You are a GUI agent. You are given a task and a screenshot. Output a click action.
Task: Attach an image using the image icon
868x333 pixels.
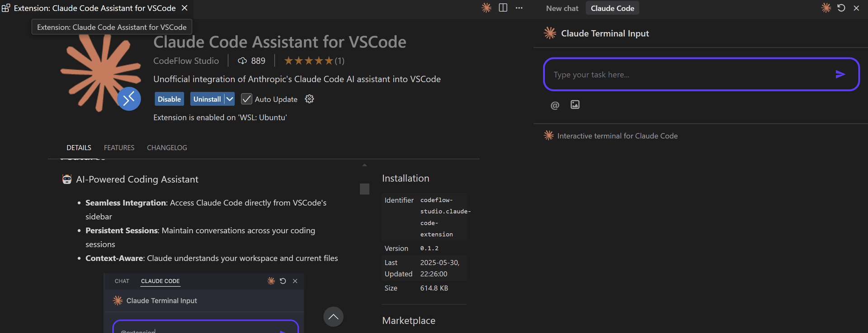[575, 105]
